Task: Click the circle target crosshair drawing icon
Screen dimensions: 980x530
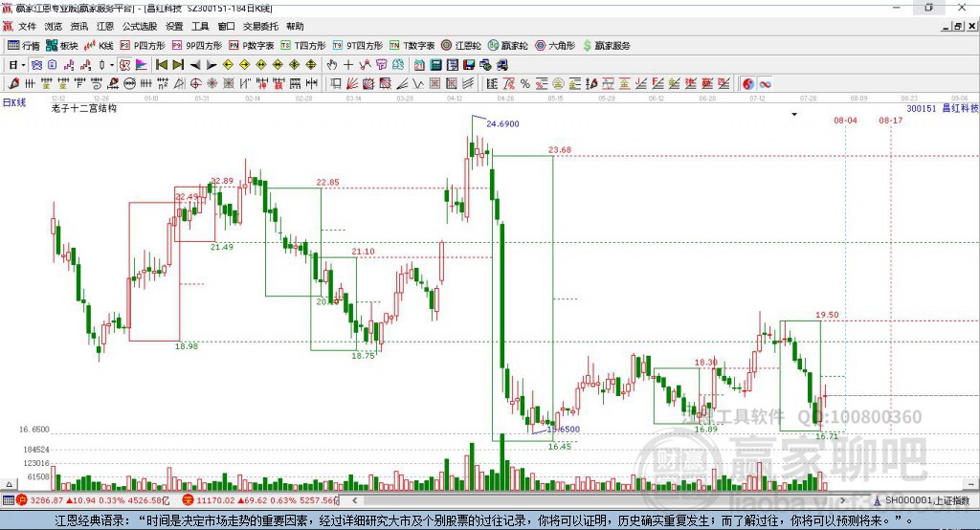Action: click(x=195, y=84)
